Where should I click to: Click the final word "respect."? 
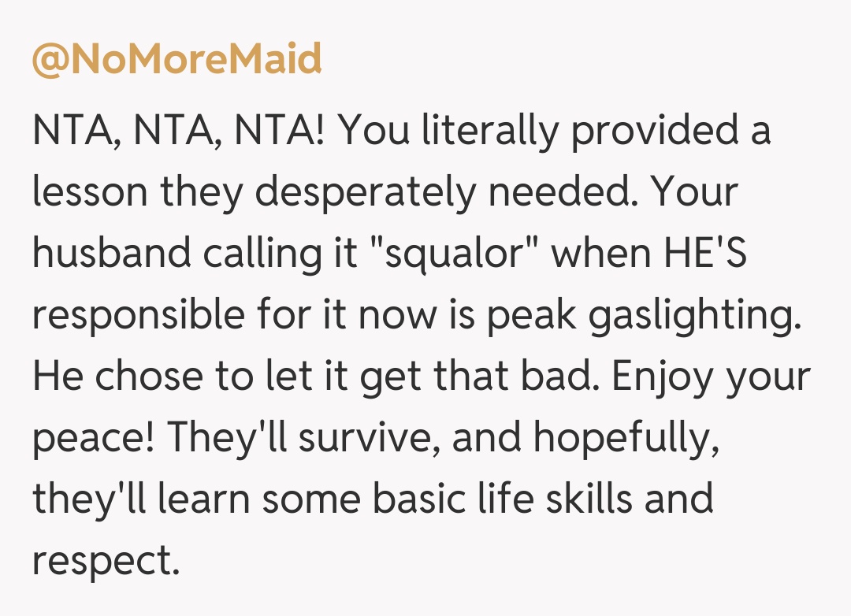coord(102,560)
